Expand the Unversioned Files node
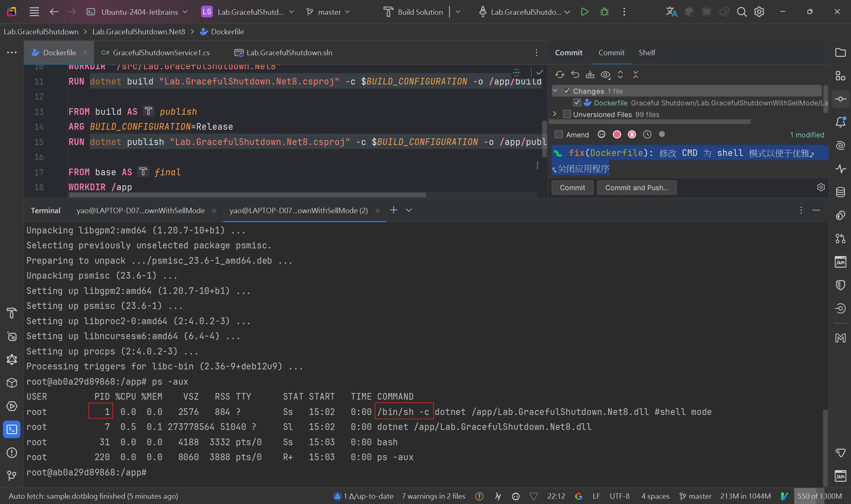This screenshot has height=504, width=851. 555,114
